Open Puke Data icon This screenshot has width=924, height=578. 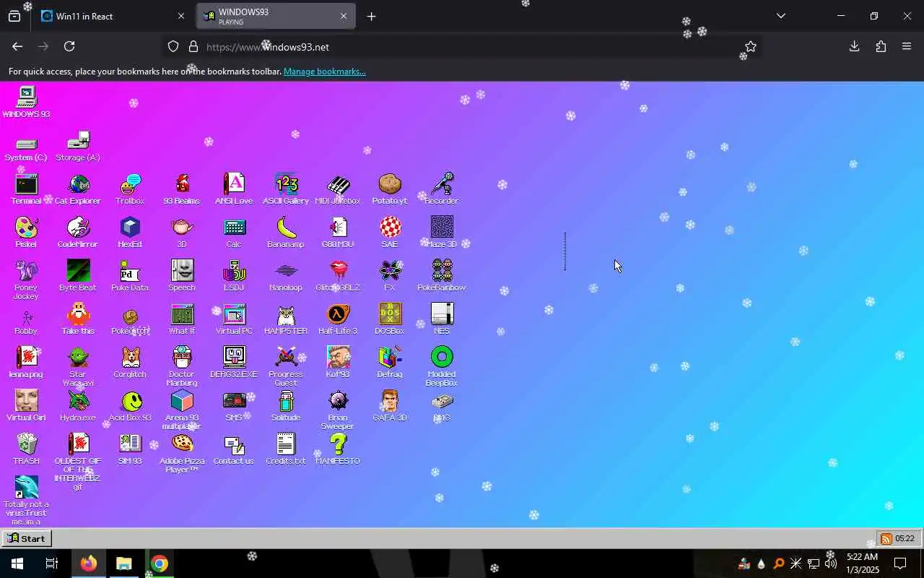130,276
